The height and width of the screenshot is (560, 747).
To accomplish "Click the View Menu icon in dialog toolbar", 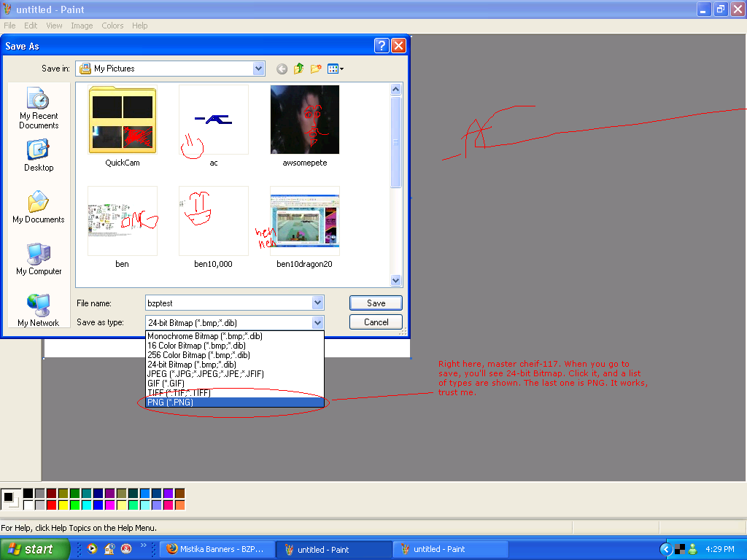I will [334, 68].
